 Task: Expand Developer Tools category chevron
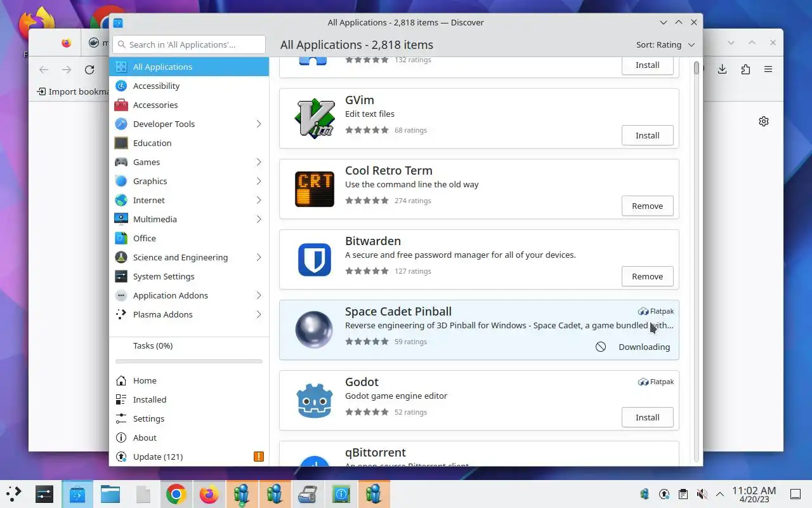pyautogui.click(x=259, y=124)
